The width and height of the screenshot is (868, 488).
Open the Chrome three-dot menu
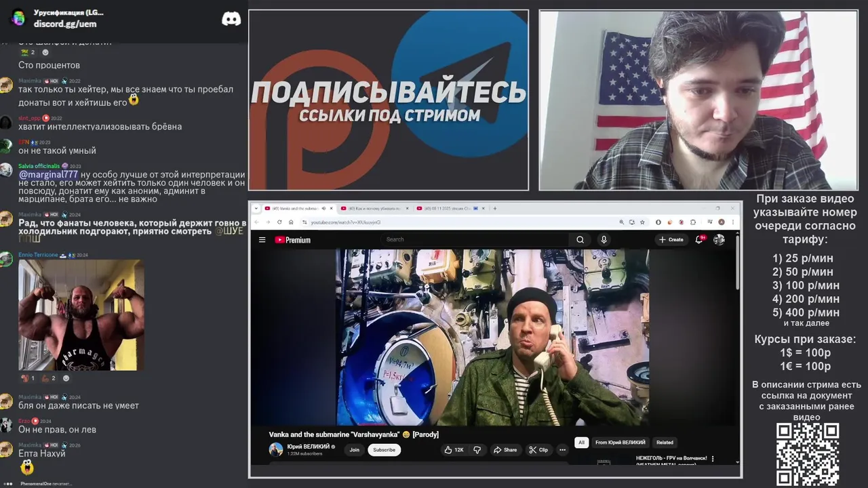pyautogui.click(x=733, y=222)
